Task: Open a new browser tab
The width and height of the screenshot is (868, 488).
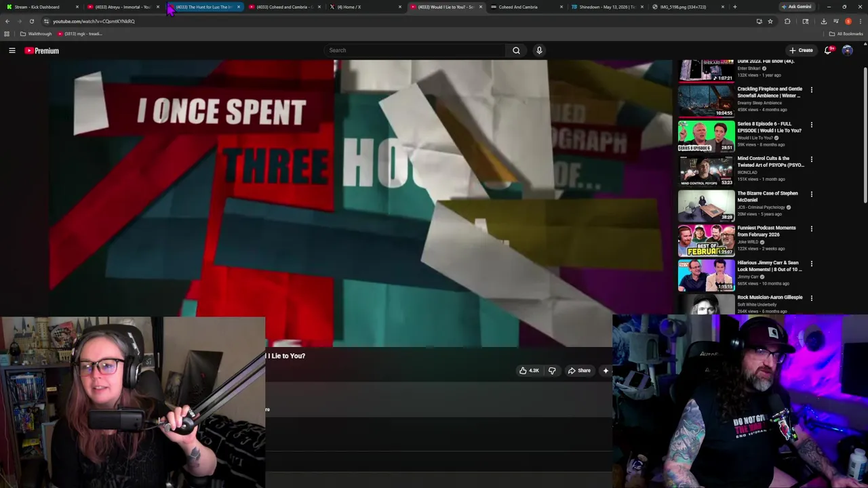Action: click(734, 7)
